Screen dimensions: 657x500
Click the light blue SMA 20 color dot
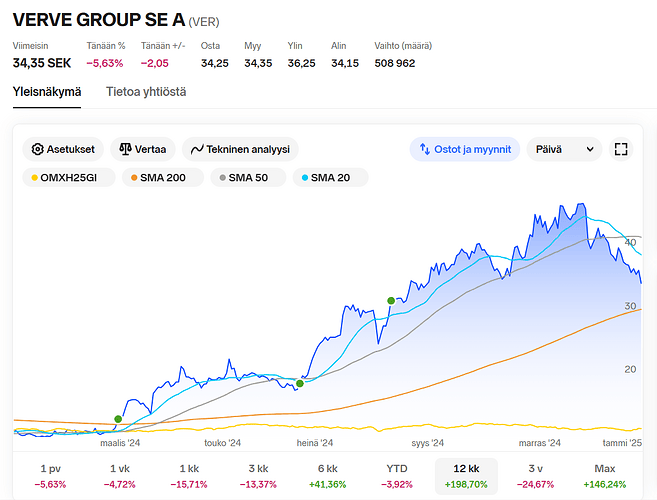(305, 178)
